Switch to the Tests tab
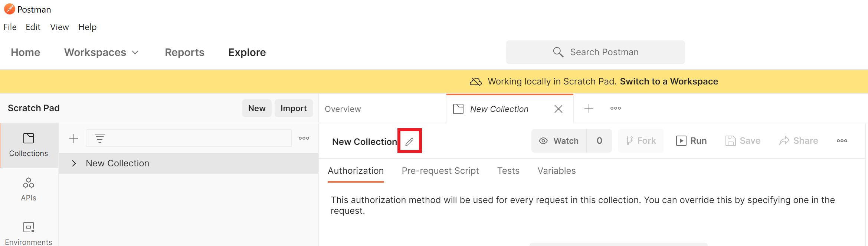 (508, 171)
